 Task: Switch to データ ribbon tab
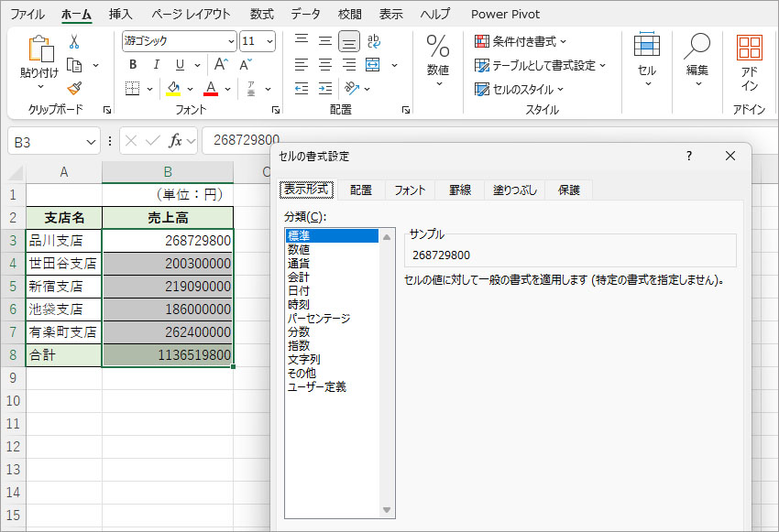(305, 14)
